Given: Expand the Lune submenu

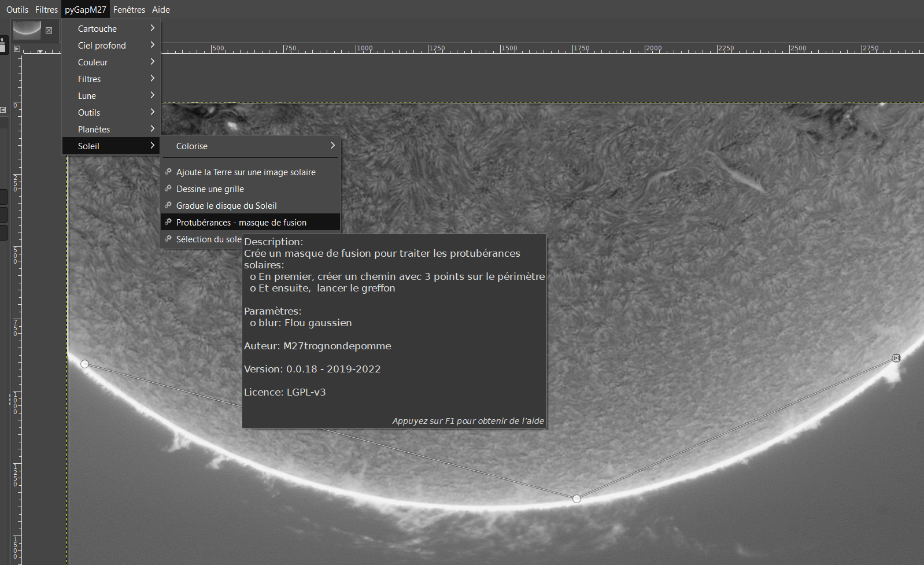Looking at the screenshot, I should tap(110, 95).
